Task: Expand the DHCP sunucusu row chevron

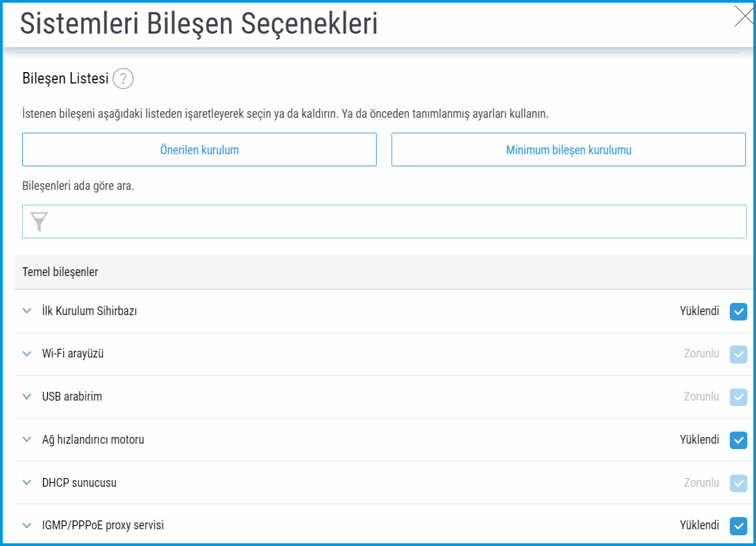Action: pyautogui.click(x=27, y=483)
